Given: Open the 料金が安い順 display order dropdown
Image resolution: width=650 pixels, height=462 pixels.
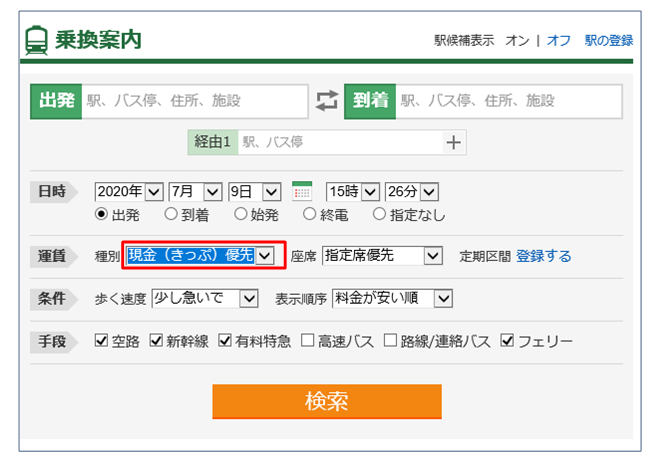Looking at the screenshot, I should 392,299.
